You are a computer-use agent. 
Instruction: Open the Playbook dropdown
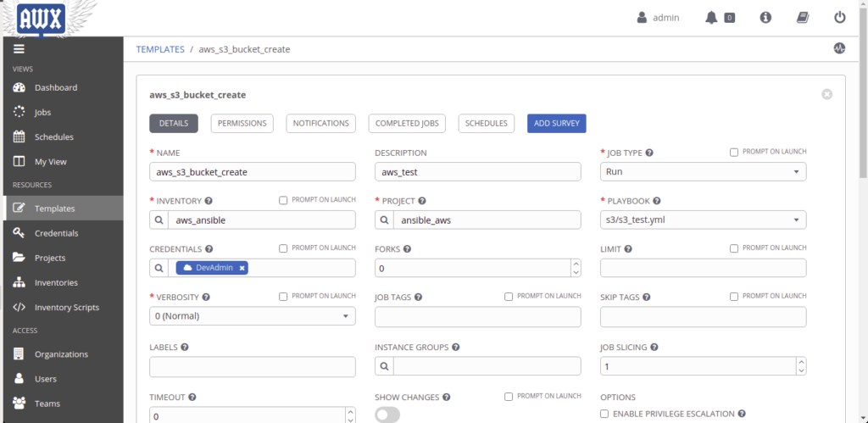click(703, 220)
